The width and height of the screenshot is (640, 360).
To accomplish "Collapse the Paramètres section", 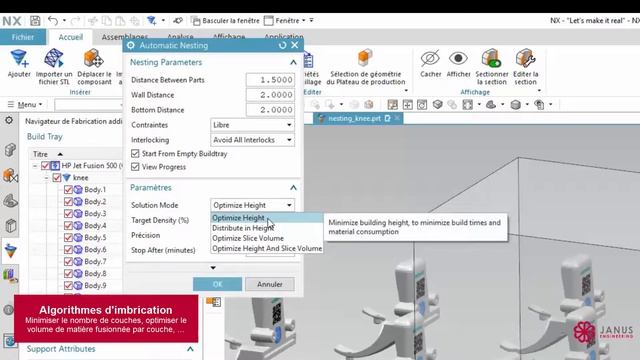I will 293,188.
